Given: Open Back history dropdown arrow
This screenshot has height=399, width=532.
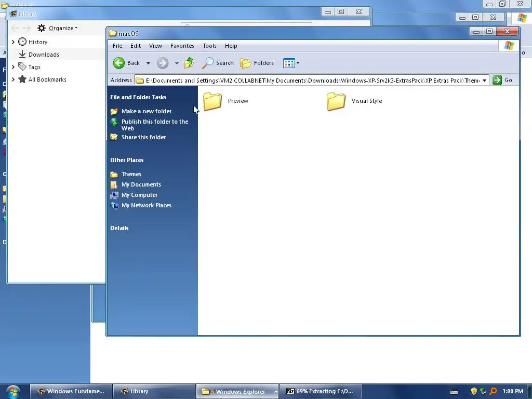Looking at the screenshot, I should (148, 63).
